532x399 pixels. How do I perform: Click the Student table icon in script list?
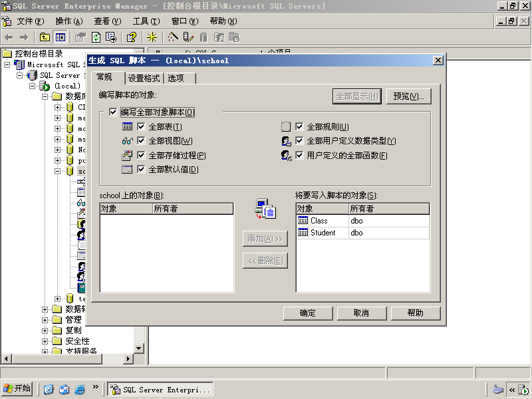pyautogui.click(x=303, y=233)
